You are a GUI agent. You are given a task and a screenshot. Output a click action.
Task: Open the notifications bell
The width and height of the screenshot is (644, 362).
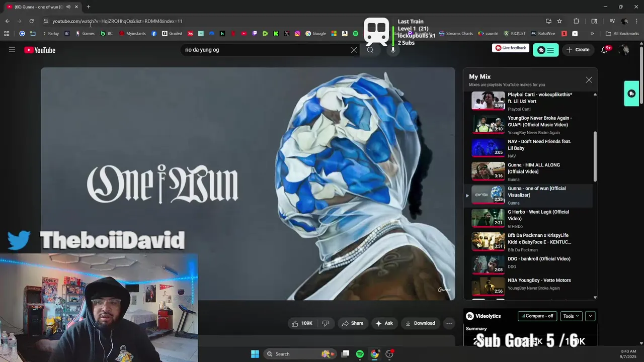[604, 50]
